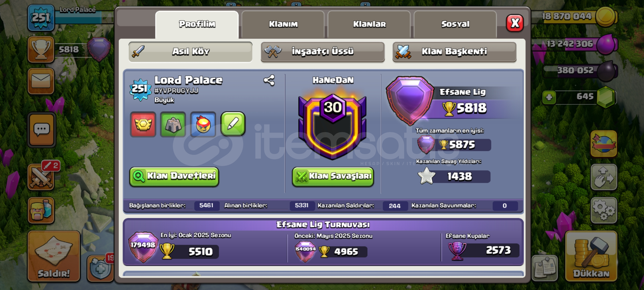The image size is (644, 290).
Task: Open the chat speech bubble icon
Action: (42, 130)
